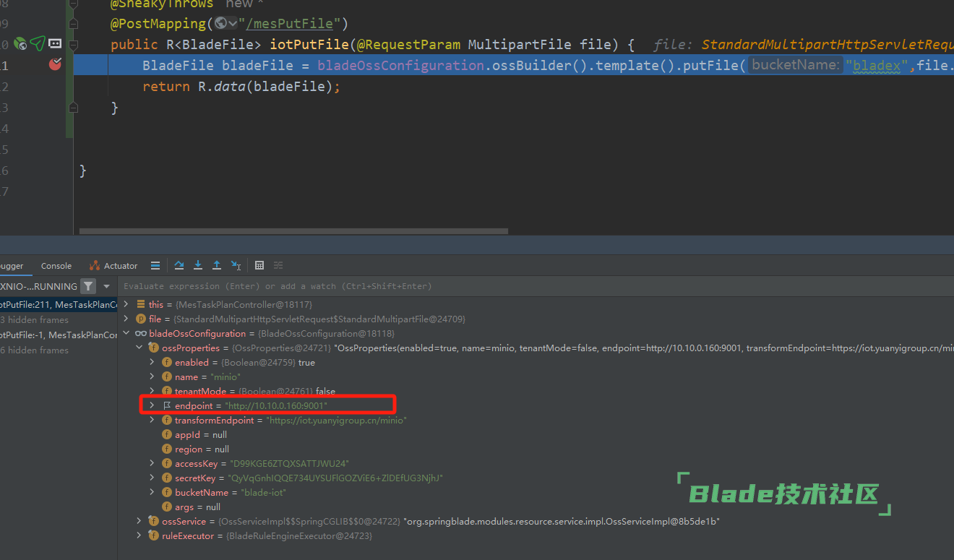Expand the 'this' variable node
The image size is (954, 560).
[126, 304]
